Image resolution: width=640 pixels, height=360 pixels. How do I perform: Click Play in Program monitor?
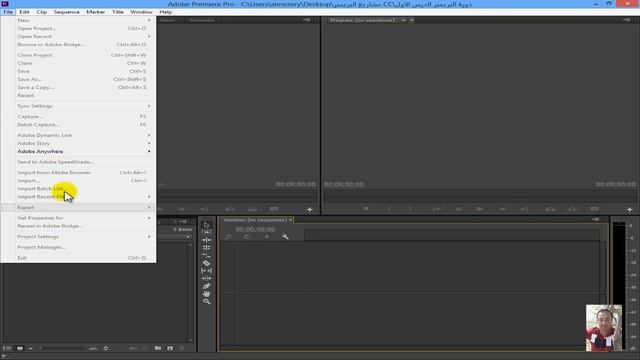pyautogui.click(x=480, y=209)
